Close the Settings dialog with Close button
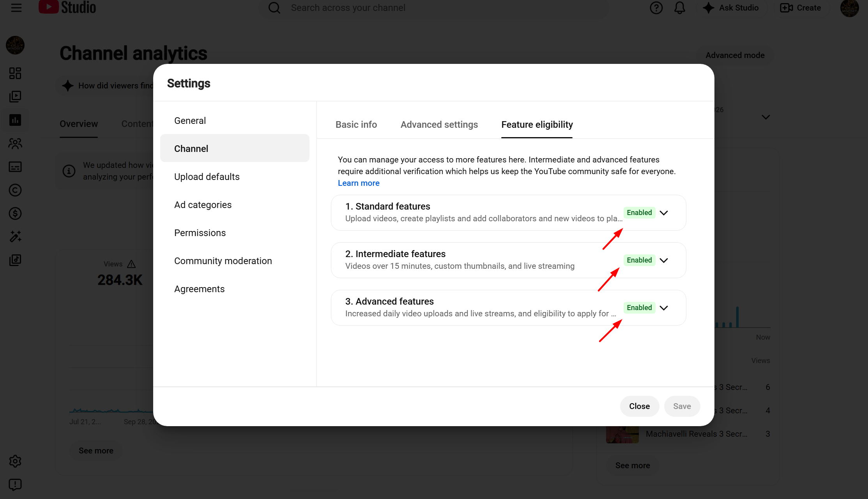 coord(640,406)
